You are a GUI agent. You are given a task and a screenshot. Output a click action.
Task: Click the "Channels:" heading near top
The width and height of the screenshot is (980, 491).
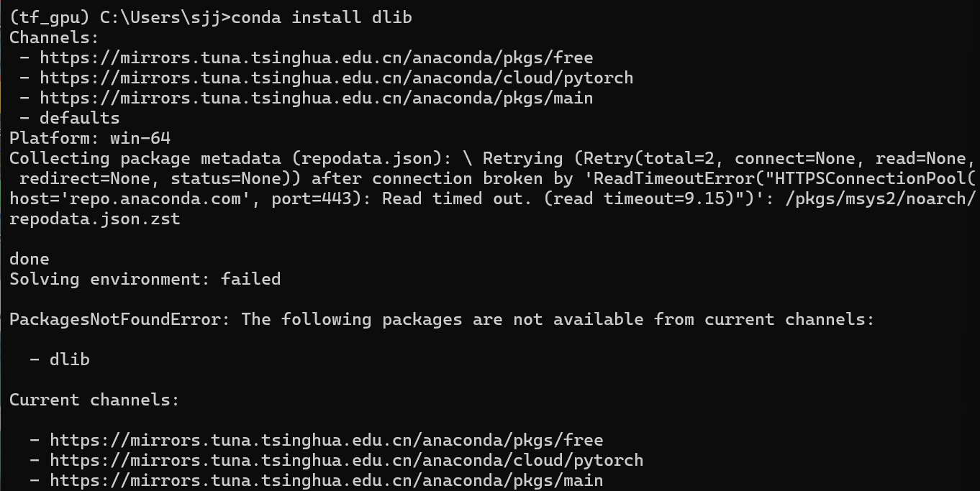tap(54, 37)
